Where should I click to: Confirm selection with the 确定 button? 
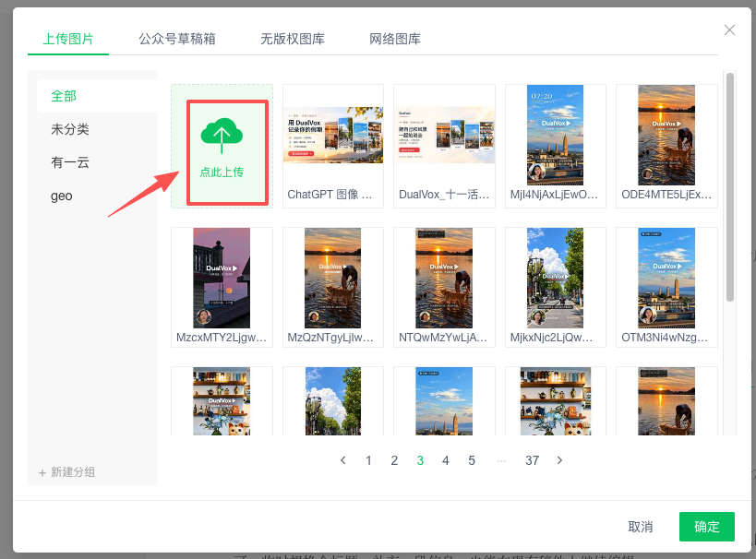[707, 527]
